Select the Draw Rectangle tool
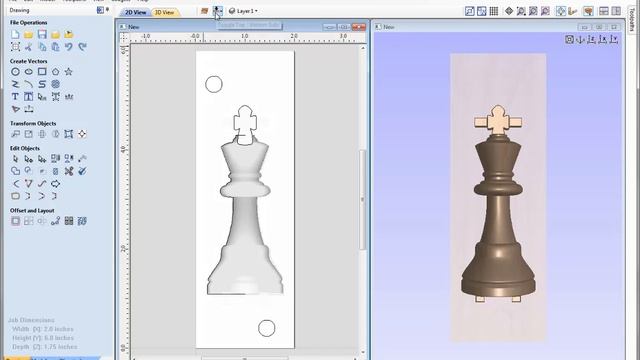 click(42, 72)
